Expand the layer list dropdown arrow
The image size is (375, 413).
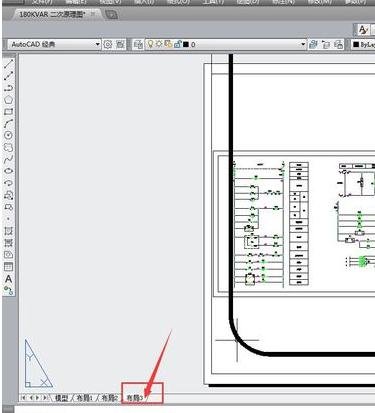click(x=303, y=44)
